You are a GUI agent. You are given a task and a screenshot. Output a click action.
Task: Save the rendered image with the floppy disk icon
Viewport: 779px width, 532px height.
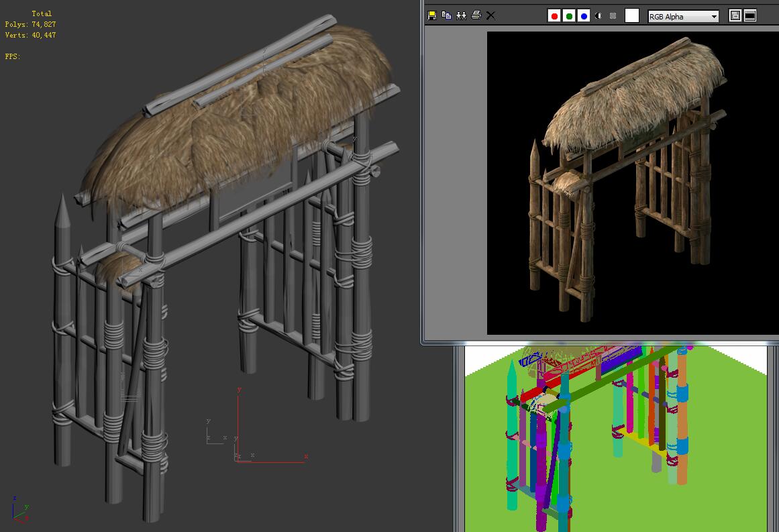coord(432,15)
